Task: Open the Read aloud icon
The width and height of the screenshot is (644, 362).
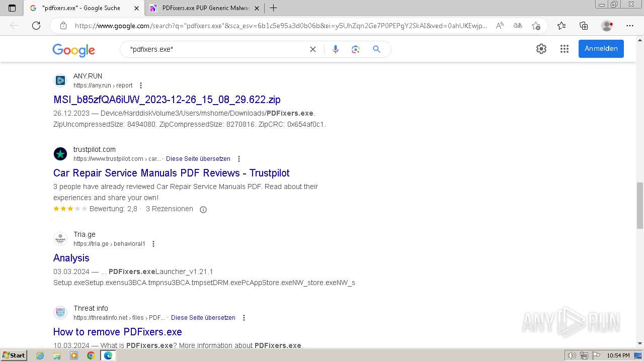Action: (500, 26)
